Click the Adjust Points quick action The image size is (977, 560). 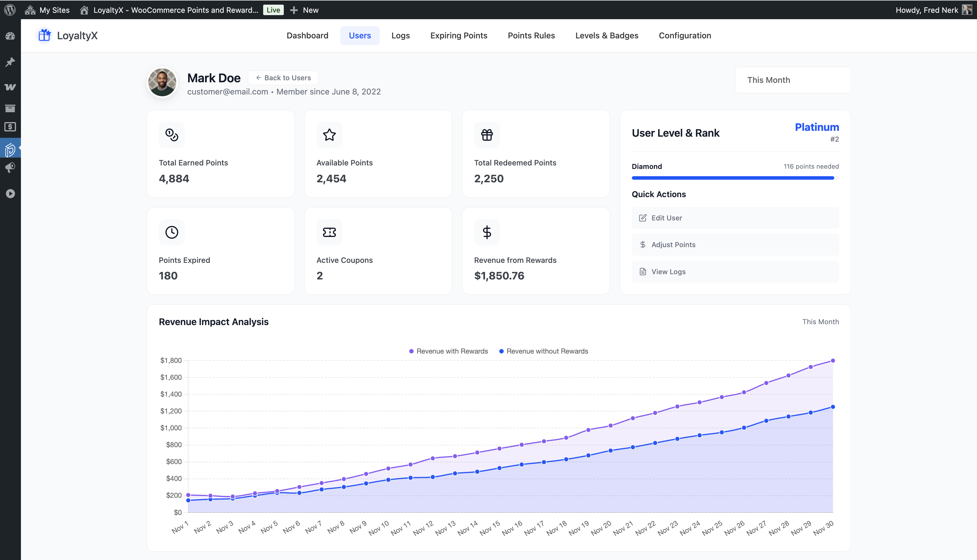click(x=735, y=244)
